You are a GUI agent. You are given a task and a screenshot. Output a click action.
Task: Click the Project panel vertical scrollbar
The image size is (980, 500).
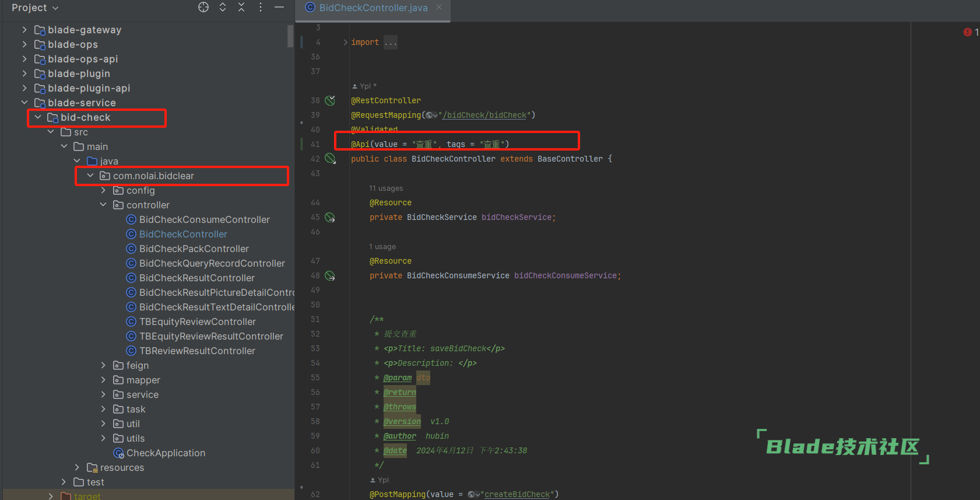pos(290,36)
